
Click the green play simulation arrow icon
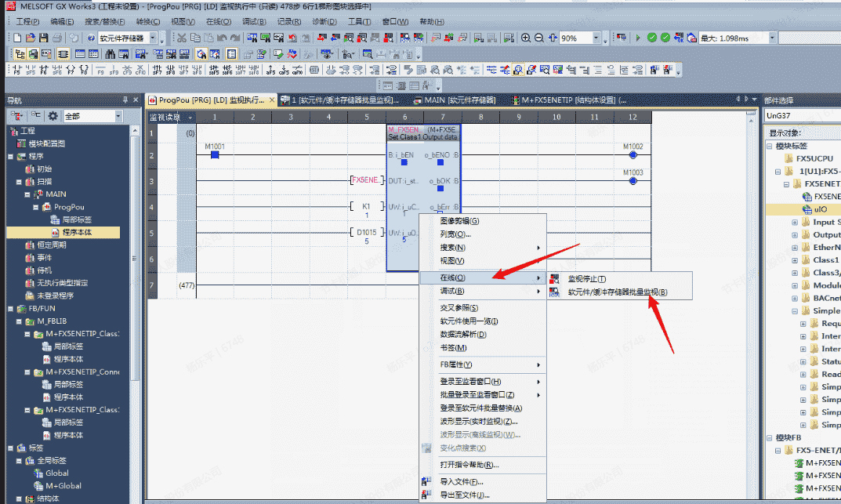click(x=638, y=38)
